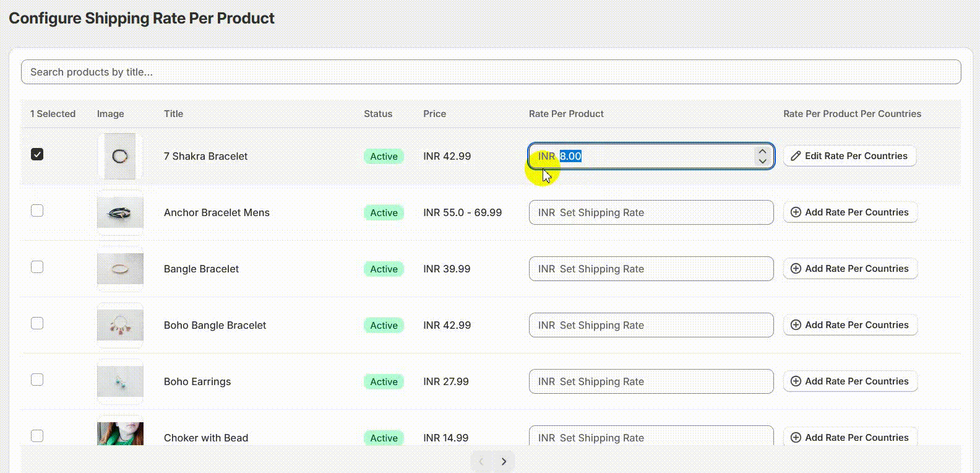980x473 pixels.
Task: Click the Image column header
Action: pyautogui.click(x=110, y=114)
